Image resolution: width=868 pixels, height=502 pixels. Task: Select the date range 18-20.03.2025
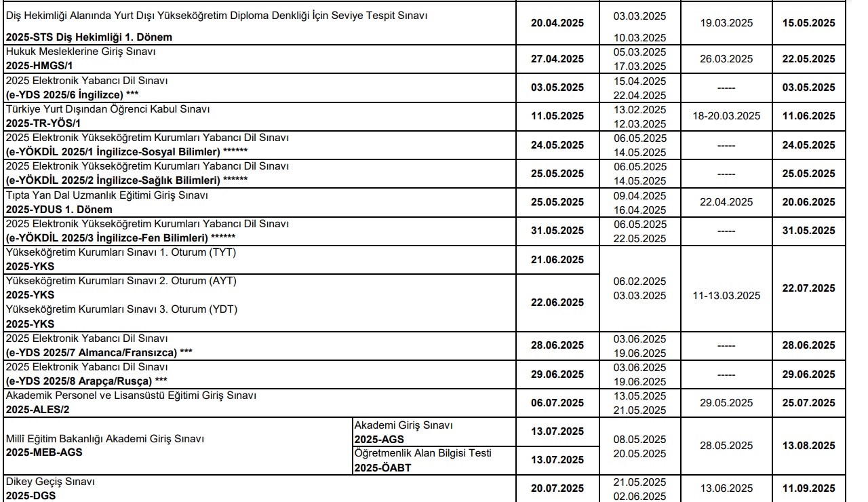(x=726, y=116)
